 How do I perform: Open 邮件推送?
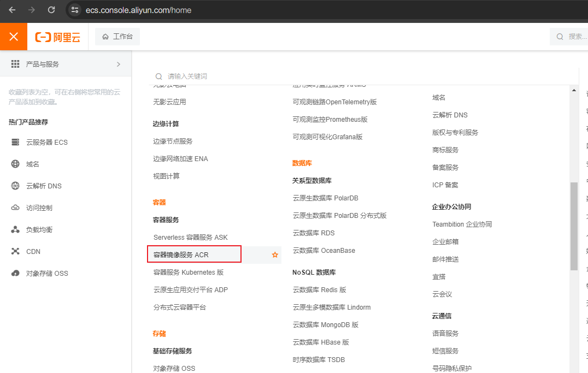(445, 259)
